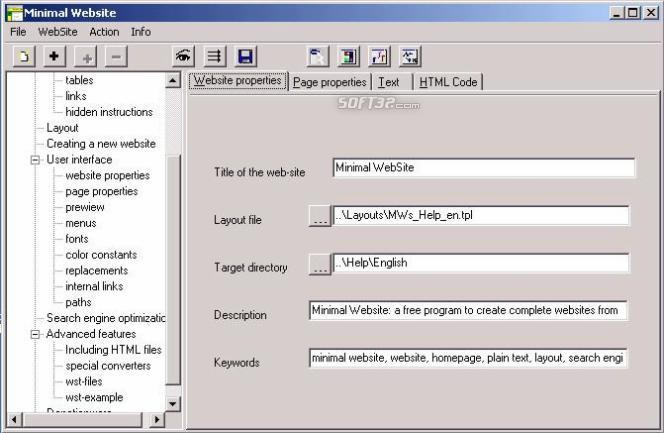Select the replacements tree item

97,270
